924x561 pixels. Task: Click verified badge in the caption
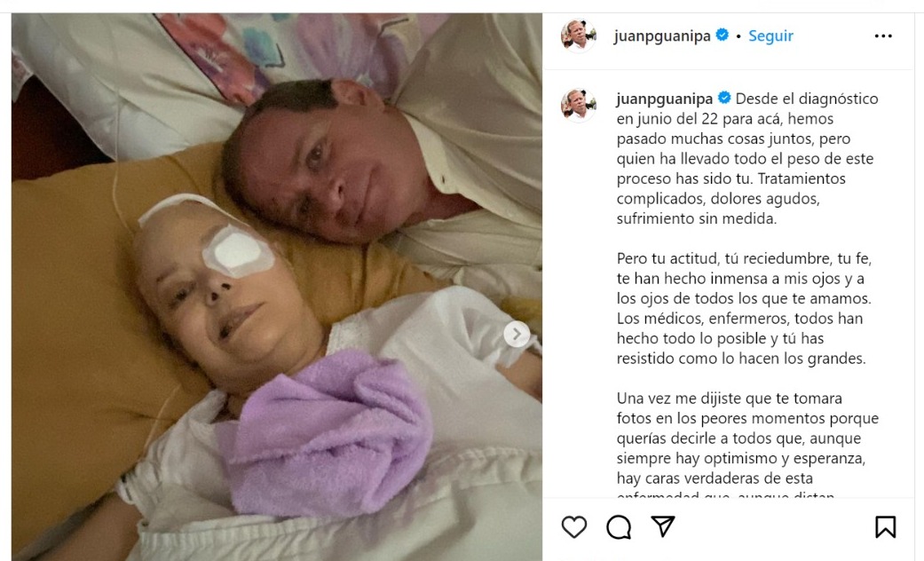coord(724,98)
